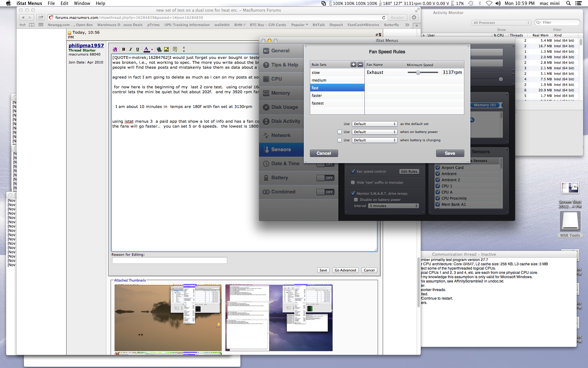
Task: Click the Bold formatting icon
Action: pyautogui.click(x=123, y=49)
